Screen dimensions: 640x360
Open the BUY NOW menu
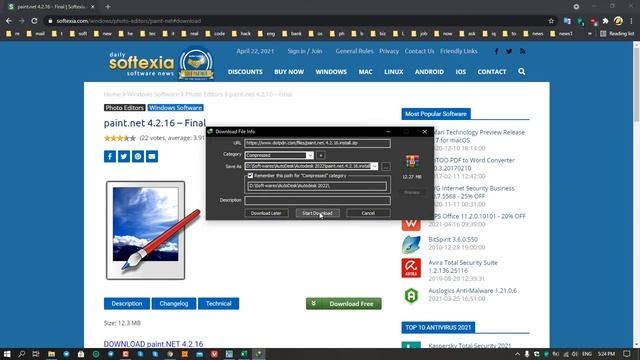289,72
